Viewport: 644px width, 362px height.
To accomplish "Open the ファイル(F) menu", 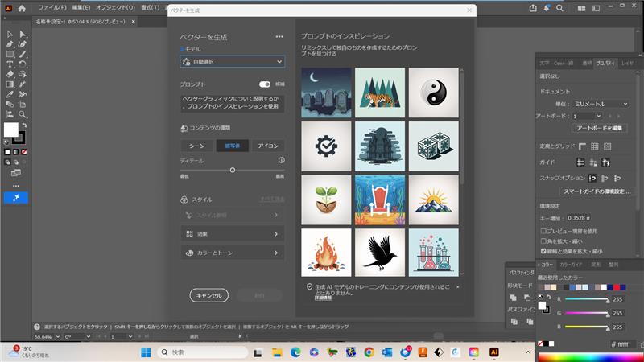I will (x=53, y=8).
